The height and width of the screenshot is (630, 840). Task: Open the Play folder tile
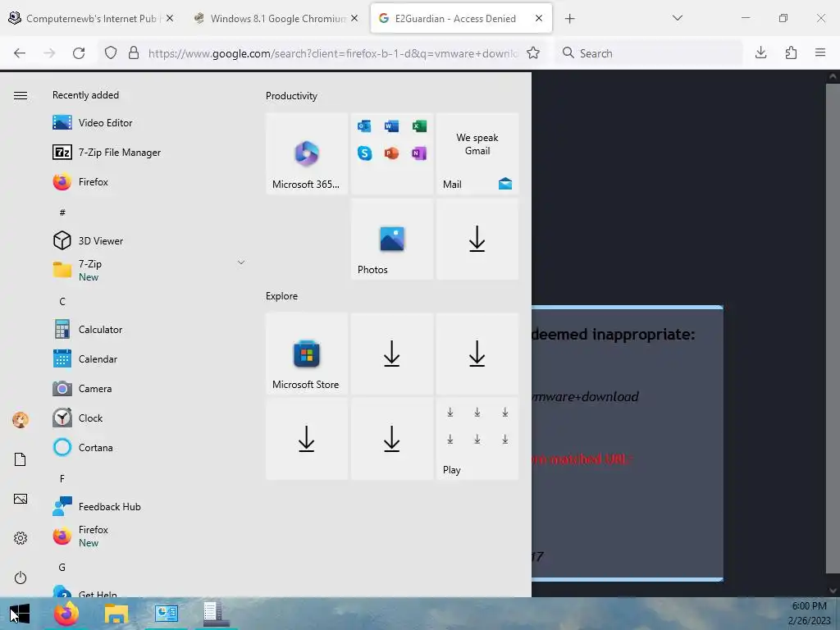(x=477, y=439)
